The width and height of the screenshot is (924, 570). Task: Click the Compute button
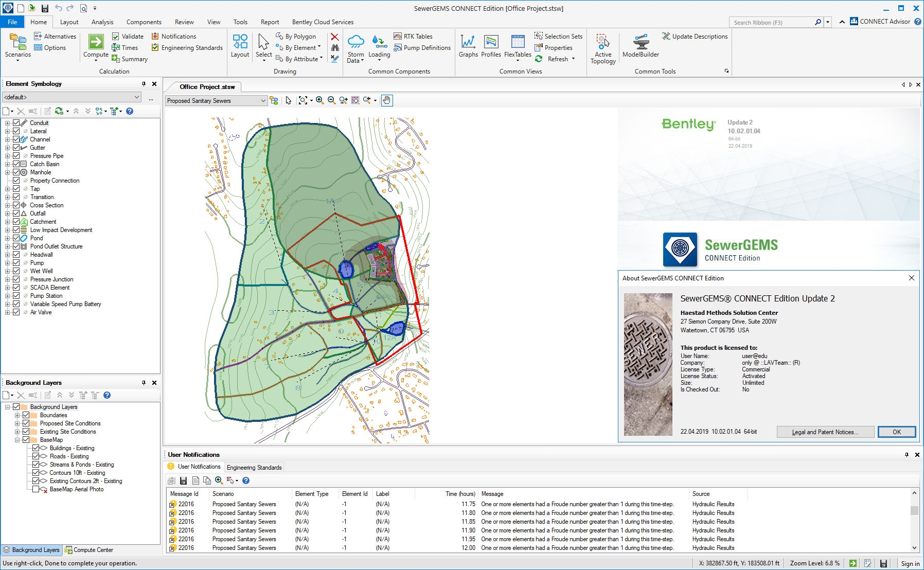point(96,47)
